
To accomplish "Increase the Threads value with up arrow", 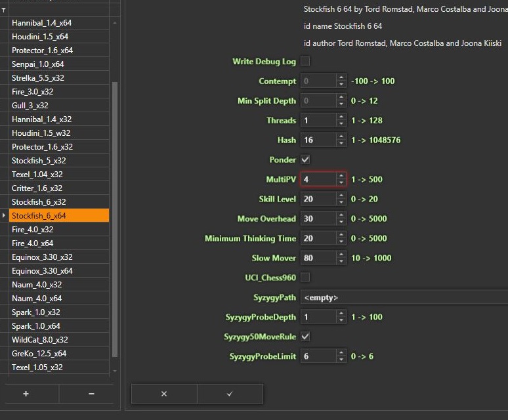I will pos(341,117).
